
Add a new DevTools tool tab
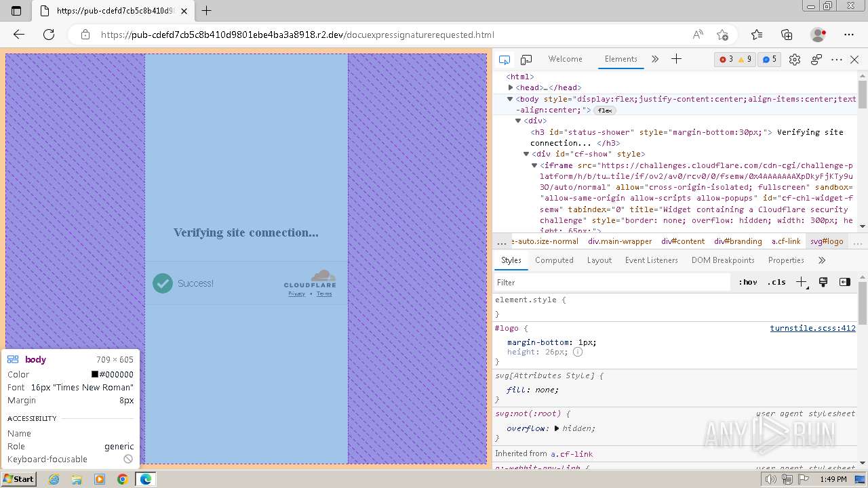676,59
